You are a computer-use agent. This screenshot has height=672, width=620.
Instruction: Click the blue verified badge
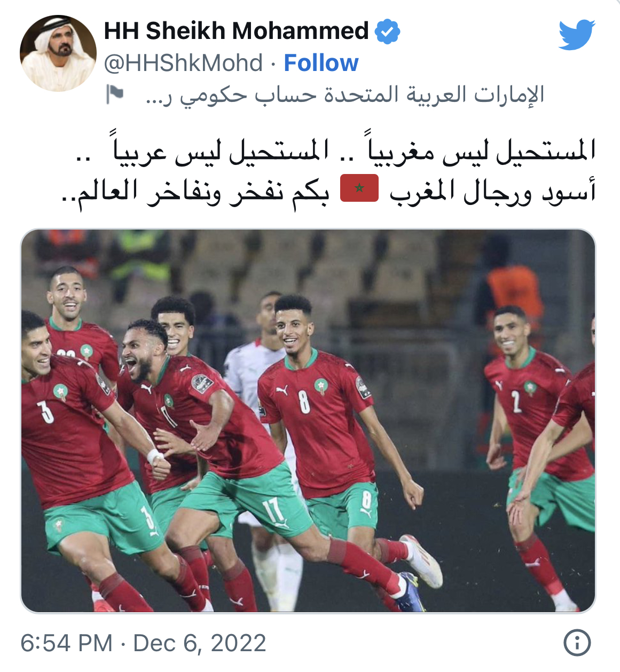388,31
